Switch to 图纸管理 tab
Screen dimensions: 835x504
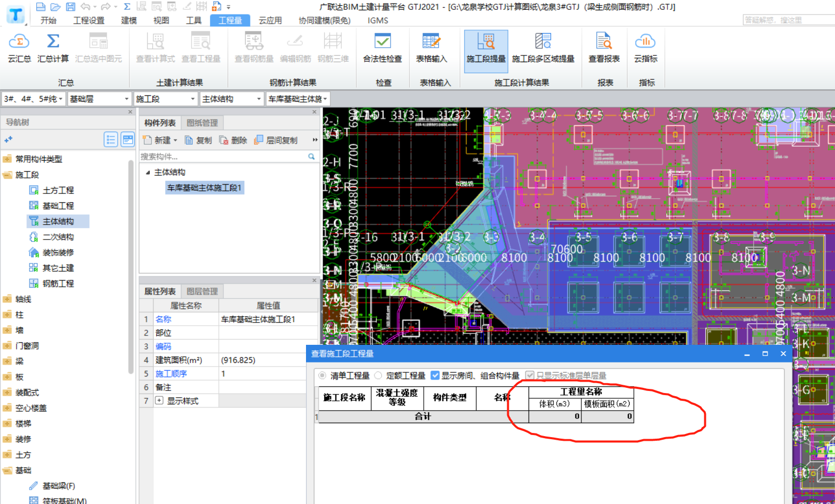coord(202,123)
